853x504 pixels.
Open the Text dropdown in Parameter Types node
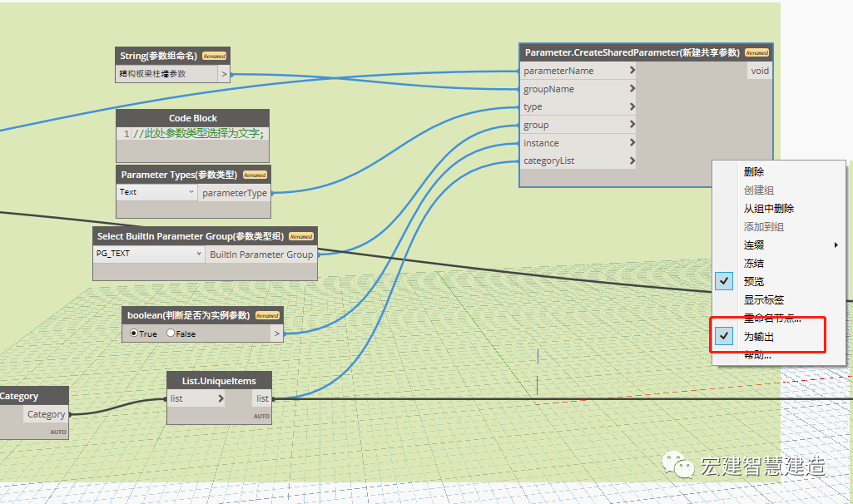[156, 192]
